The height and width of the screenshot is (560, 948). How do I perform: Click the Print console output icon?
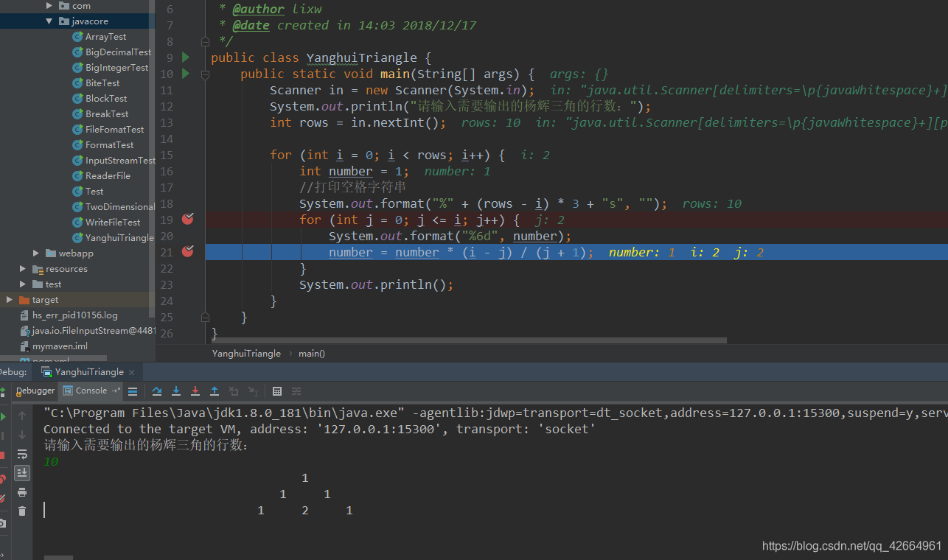pyautogui.click(x=22, y=492)
